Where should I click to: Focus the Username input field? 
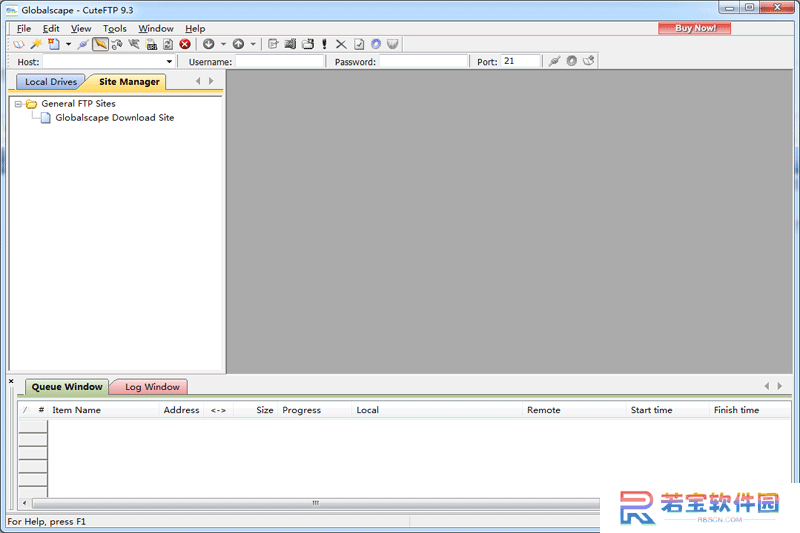point(280,62)
